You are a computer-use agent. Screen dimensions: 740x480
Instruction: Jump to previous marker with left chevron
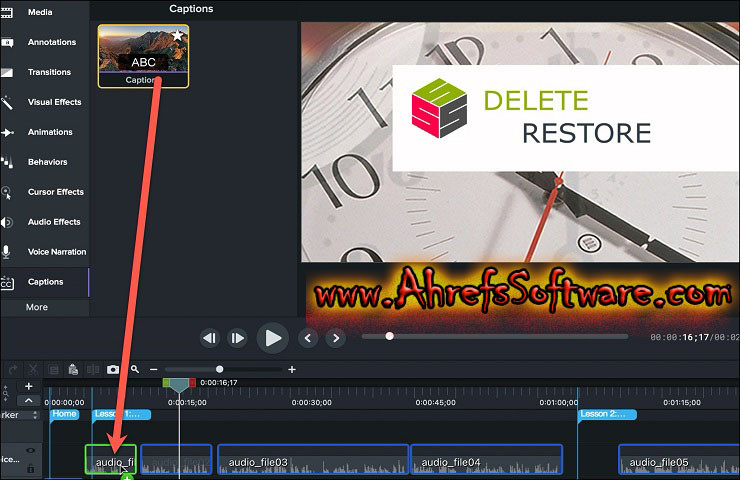pyautogui.click(x=308, y=338)
